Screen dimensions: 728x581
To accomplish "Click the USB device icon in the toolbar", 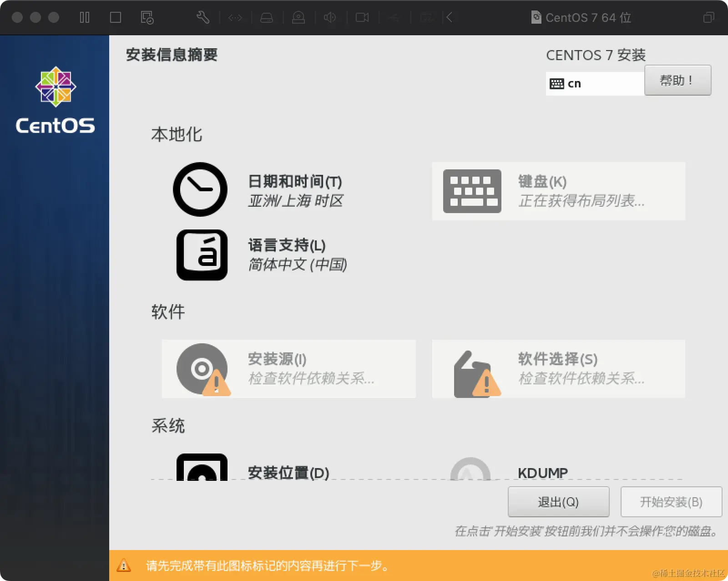I will [x=394, y=18].
